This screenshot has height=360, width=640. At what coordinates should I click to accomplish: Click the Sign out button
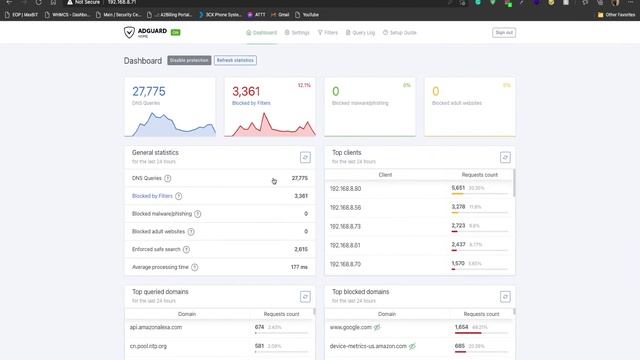(504, 33)
